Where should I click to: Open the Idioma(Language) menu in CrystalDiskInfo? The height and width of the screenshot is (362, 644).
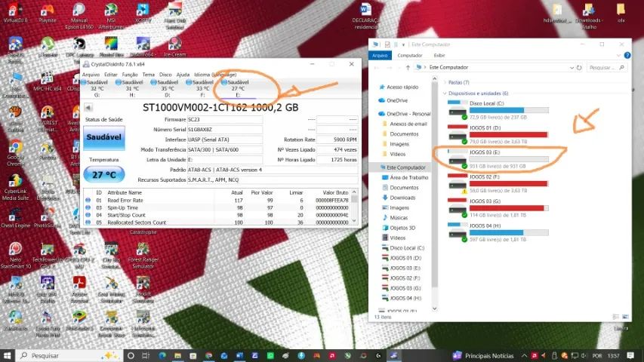215,75
